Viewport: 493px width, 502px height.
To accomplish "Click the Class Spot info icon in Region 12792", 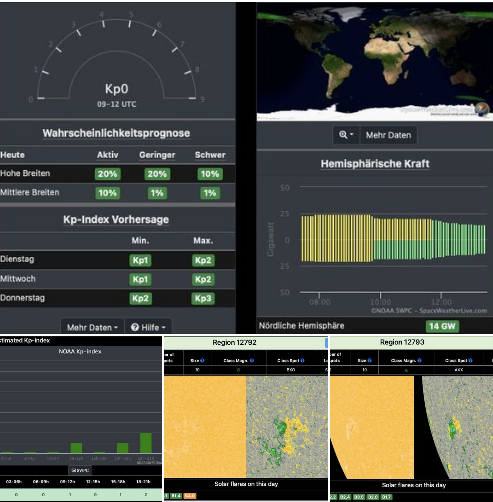I will tap(302, 360).
